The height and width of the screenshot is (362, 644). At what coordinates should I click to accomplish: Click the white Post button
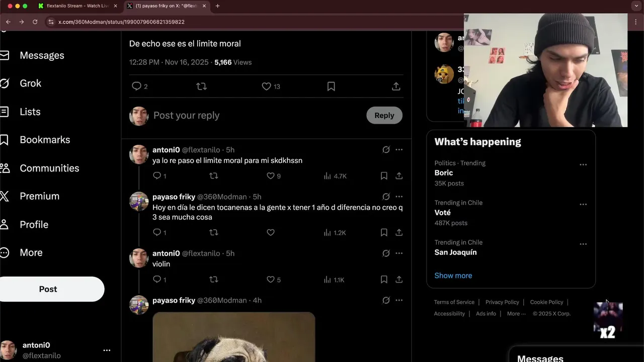pyautogui.click(x=48, y=289)
